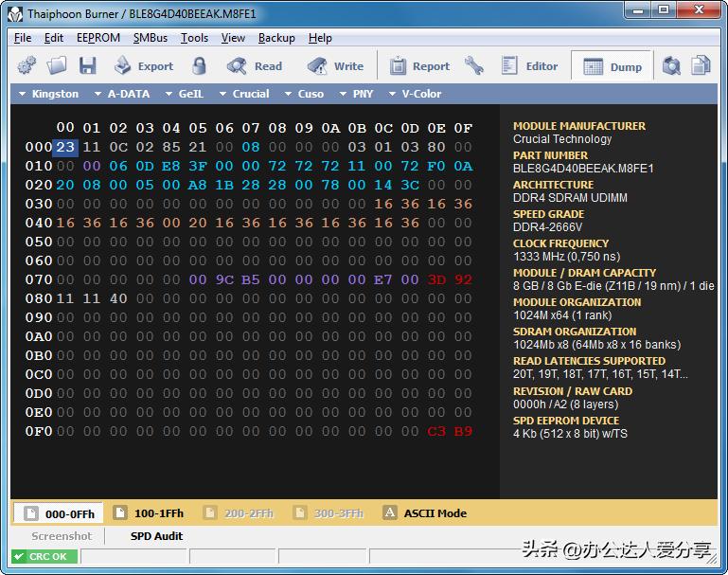Open the Report view
Image resolution: width=728 pixels, height=575 pixels.
(419, 66)
